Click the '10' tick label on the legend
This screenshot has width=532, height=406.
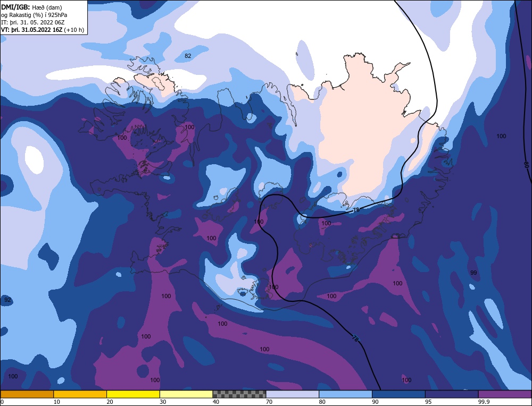pyautogui.click(x=56, y=402)
